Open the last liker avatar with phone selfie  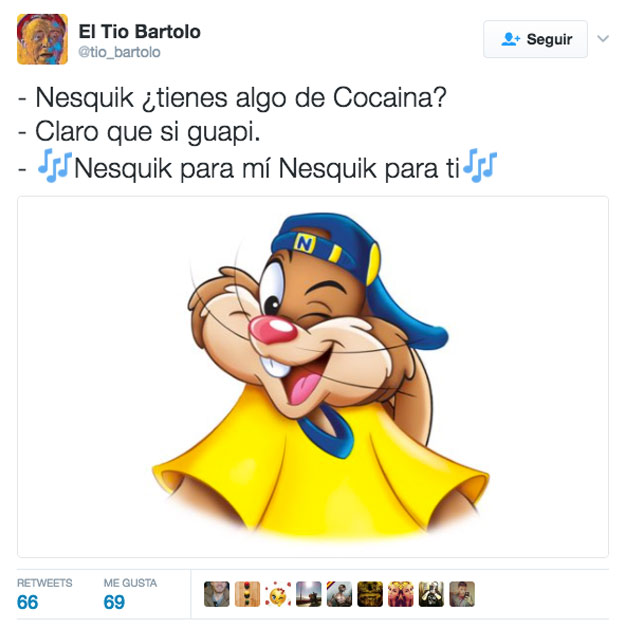462,594
